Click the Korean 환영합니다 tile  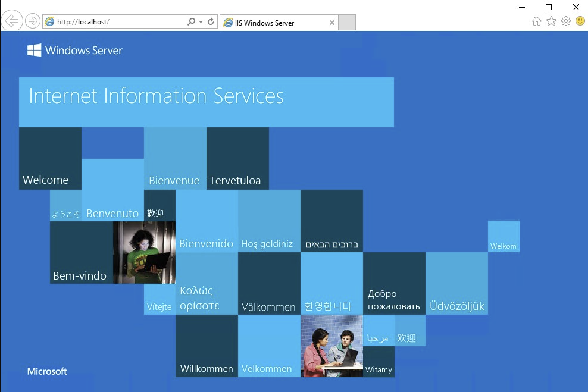(332, 283)
